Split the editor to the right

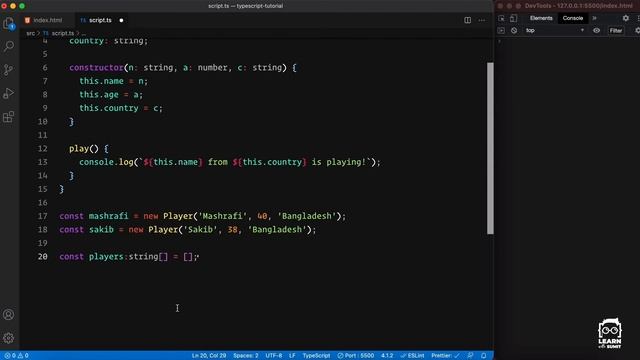pyautogui.click(x=467, y=20)
